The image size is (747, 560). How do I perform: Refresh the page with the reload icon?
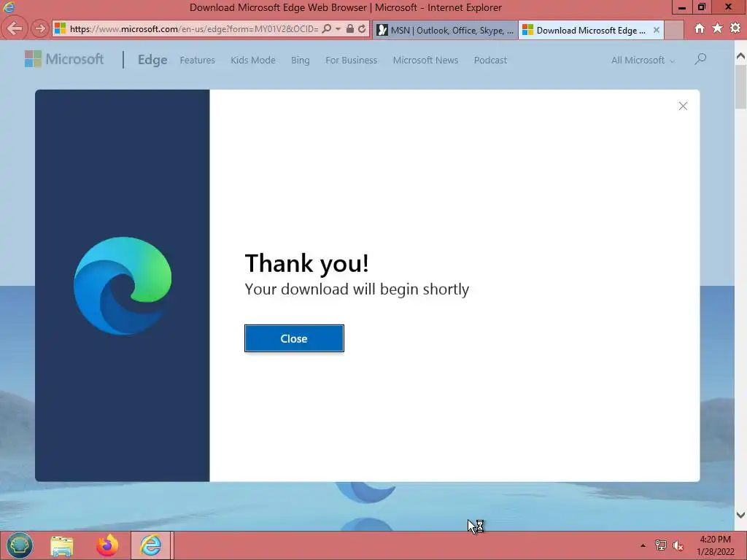click(x=362, y=29)
